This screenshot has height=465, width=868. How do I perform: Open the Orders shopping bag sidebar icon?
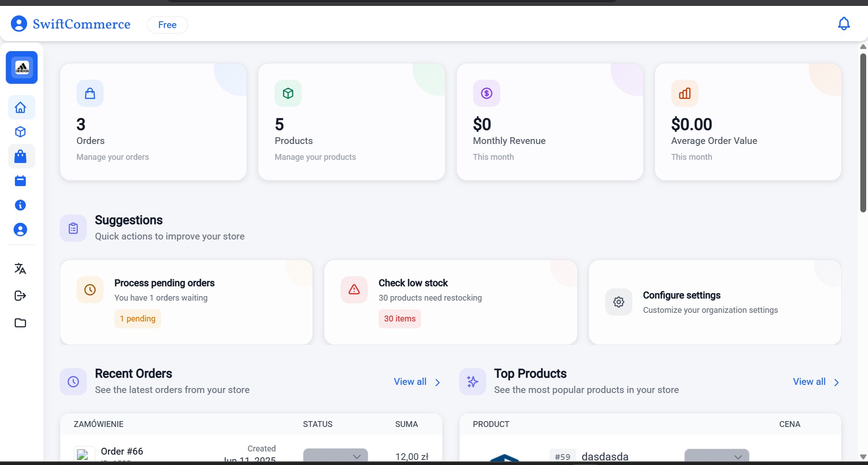pos(21,157)
